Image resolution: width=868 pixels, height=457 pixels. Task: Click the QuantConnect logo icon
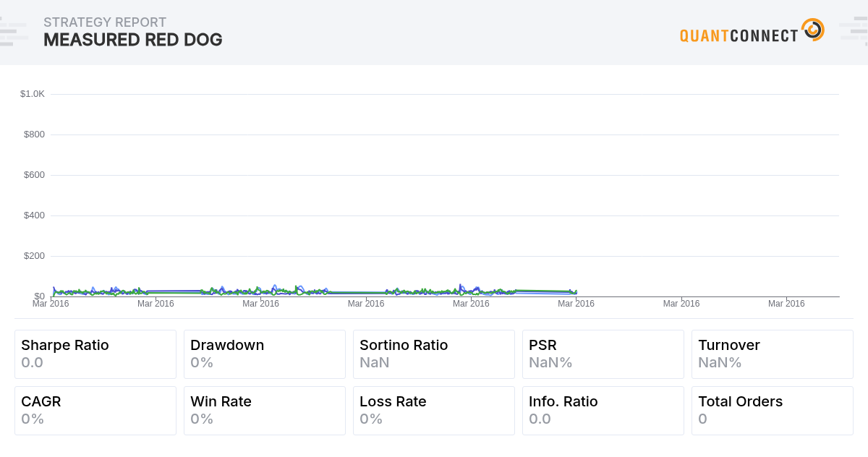pos(813,30)
